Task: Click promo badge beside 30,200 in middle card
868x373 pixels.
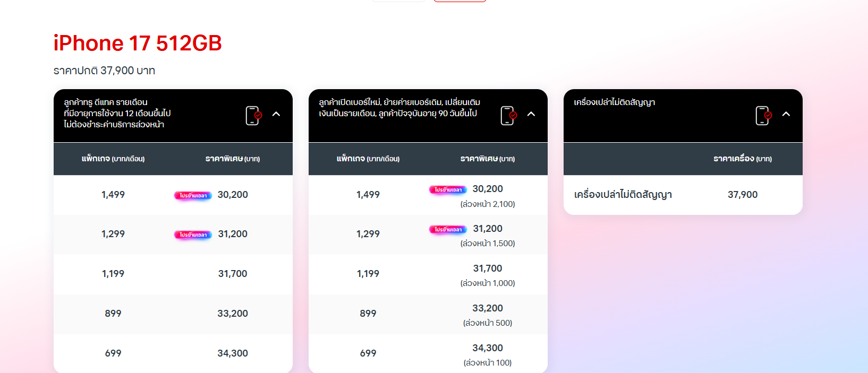Action: (448, 189)
